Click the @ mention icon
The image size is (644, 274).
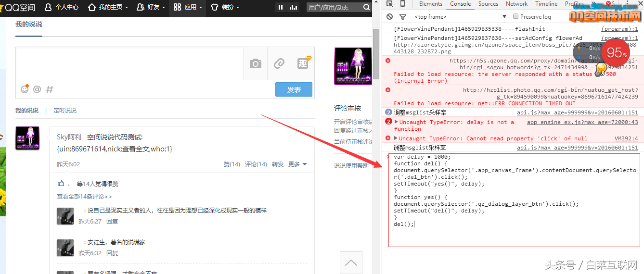tap(37, 89)
